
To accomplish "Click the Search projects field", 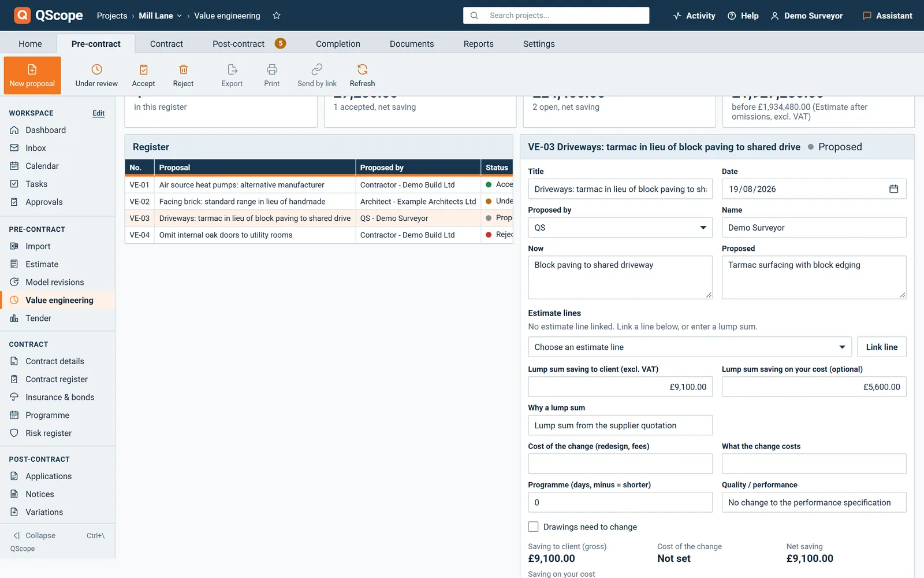I will (x=556, y=16).
